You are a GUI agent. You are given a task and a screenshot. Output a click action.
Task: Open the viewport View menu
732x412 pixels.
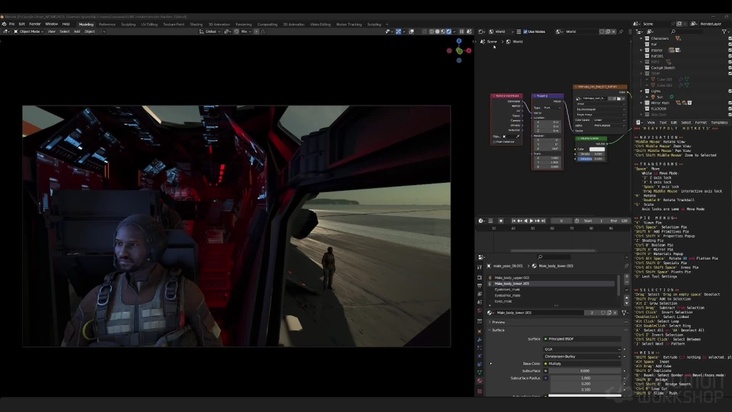click(x=51, y=31)
